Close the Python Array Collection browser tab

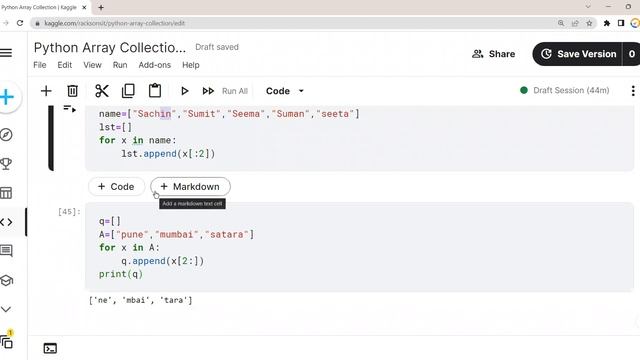84,7
